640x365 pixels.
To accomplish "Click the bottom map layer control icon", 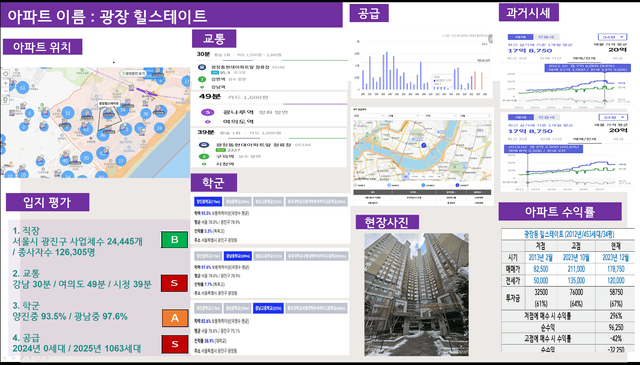I will 5,100.
